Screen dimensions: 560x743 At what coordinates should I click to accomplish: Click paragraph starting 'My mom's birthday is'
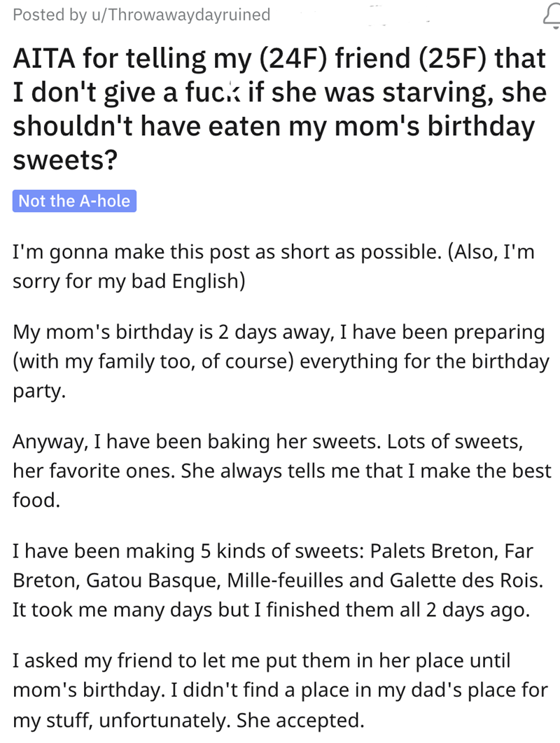pyautogui.click(x=281, y=361)
